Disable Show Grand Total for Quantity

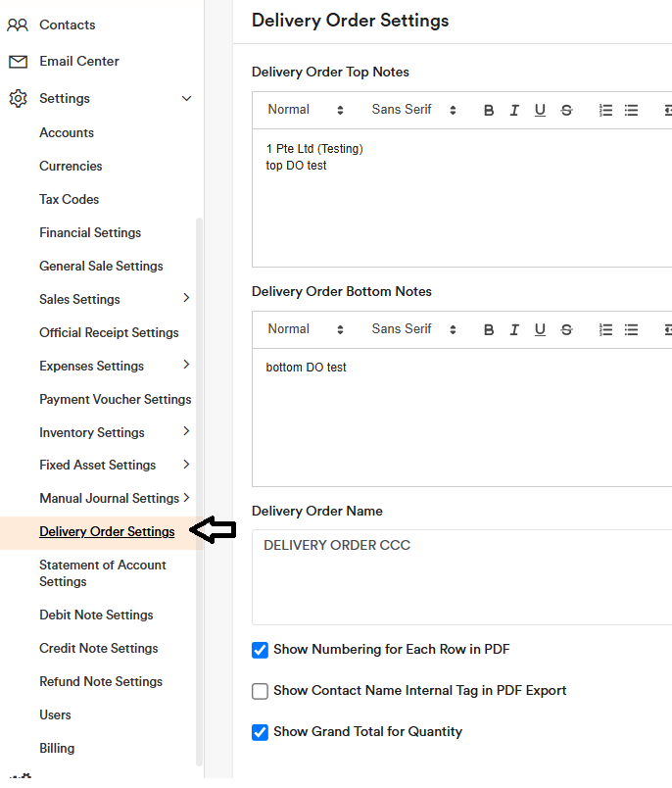[261, 732]
